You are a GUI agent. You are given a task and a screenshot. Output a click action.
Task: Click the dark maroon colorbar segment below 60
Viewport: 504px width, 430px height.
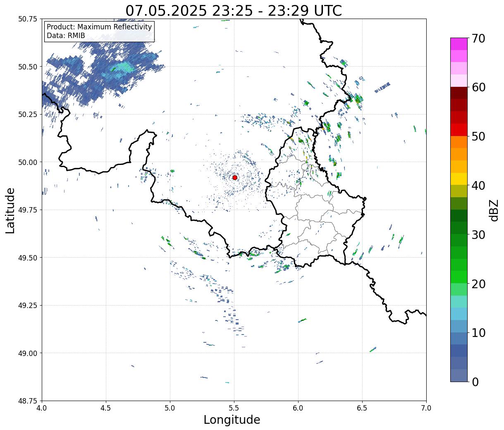[x=459, y=93]
